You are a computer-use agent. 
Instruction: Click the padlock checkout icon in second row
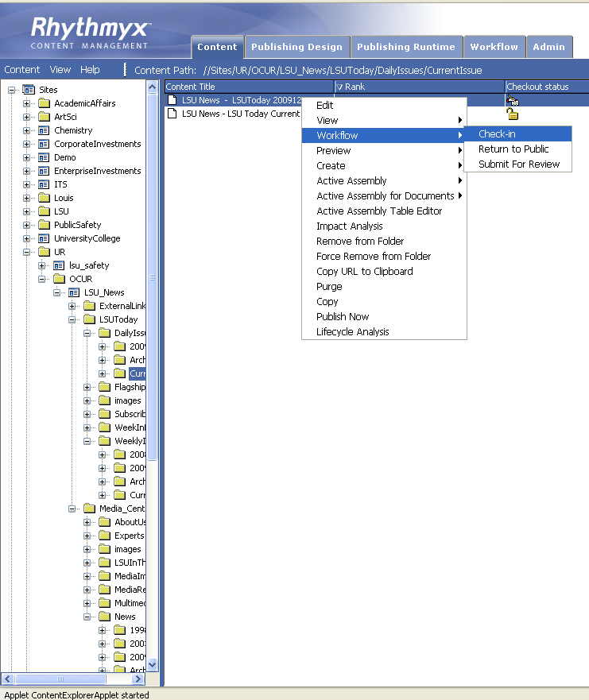(x=513, y=114)
